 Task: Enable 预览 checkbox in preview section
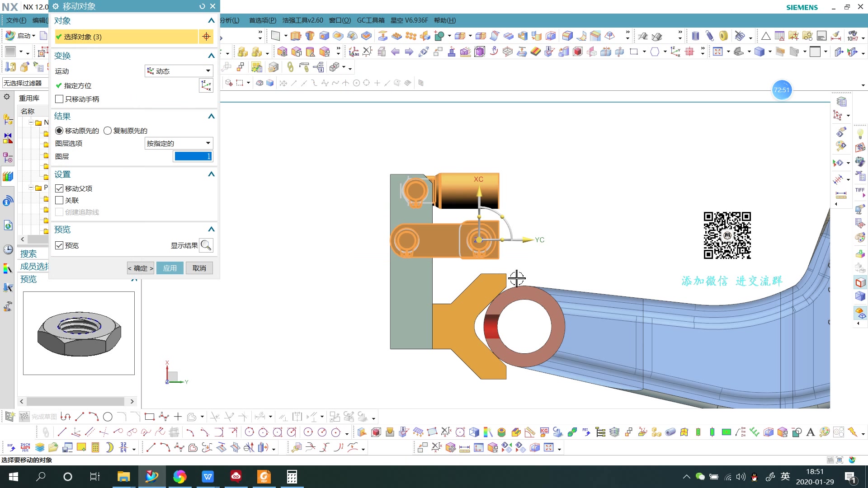click(59, 245)
